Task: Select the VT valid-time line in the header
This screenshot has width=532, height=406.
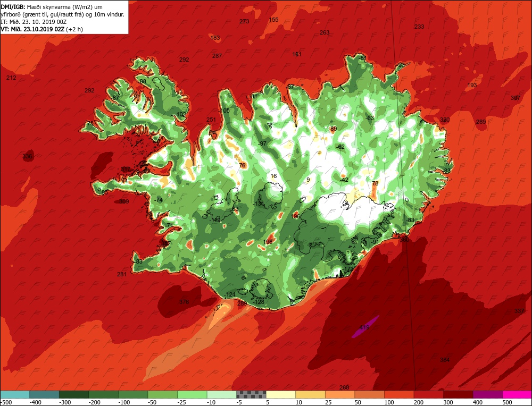Action: (42, 29)
